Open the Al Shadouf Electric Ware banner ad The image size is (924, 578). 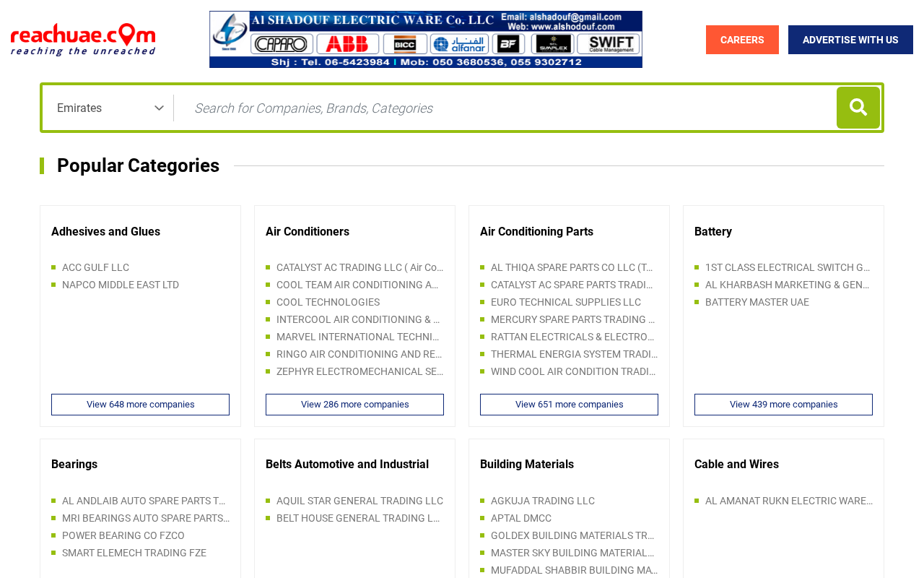pyautogui.click(x=426, y=39)
